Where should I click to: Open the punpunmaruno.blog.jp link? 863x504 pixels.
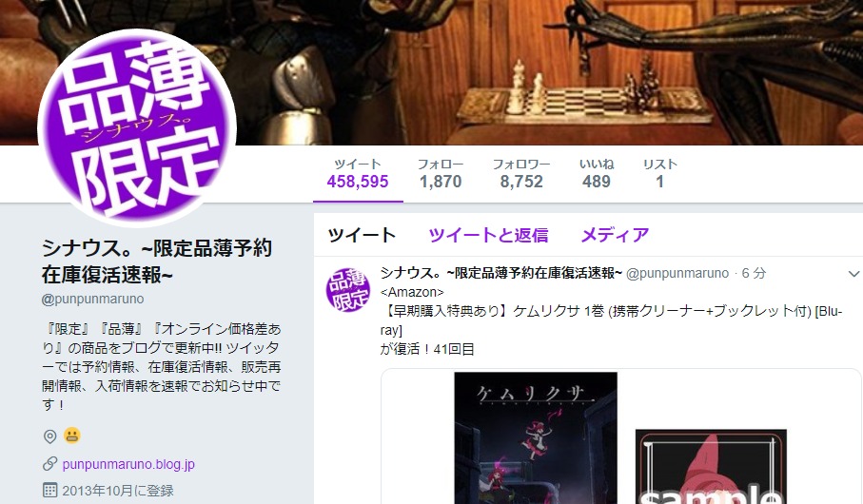pos(128,464)
